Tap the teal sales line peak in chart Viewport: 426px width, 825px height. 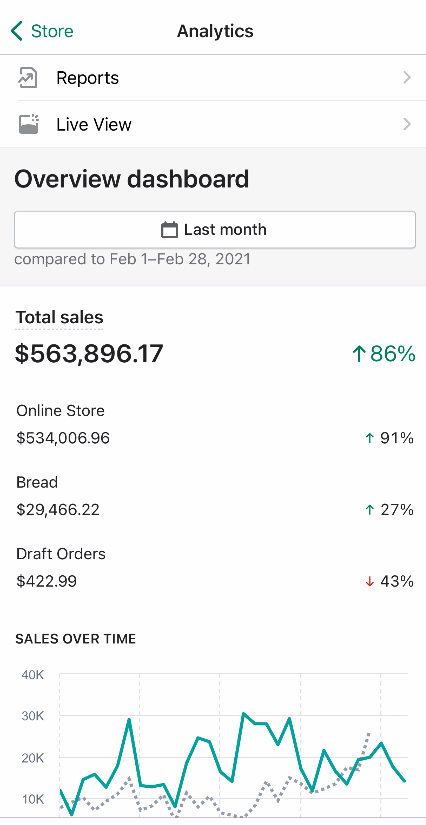pos(243,714)
